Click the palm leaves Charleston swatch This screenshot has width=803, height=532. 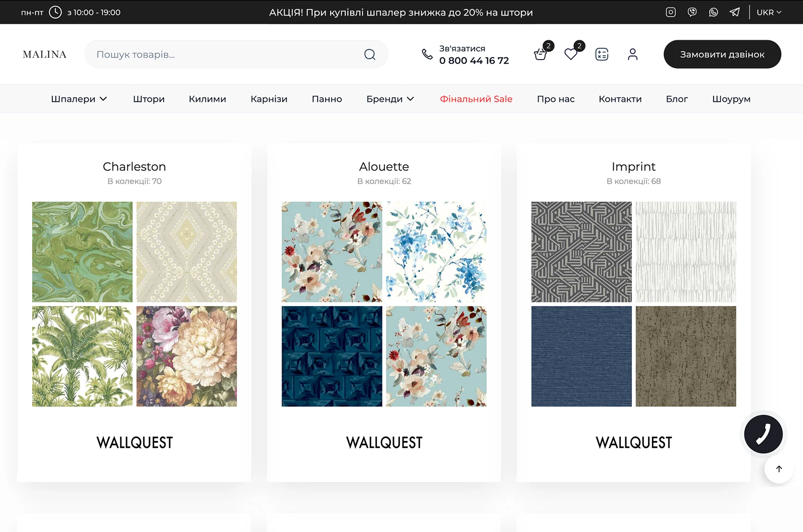coord(82,356)
